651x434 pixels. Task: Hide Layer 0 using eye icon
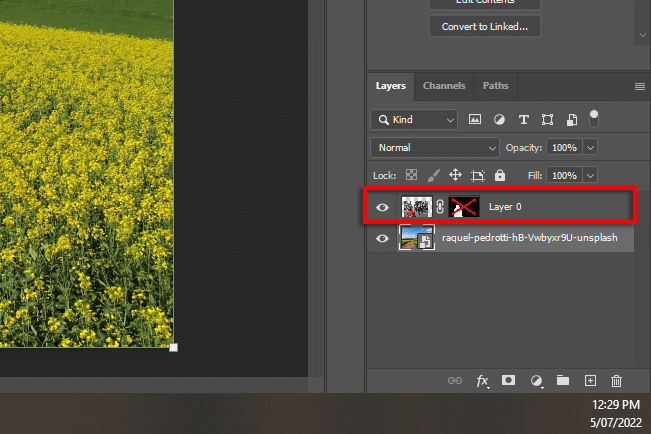click(382, 207)
